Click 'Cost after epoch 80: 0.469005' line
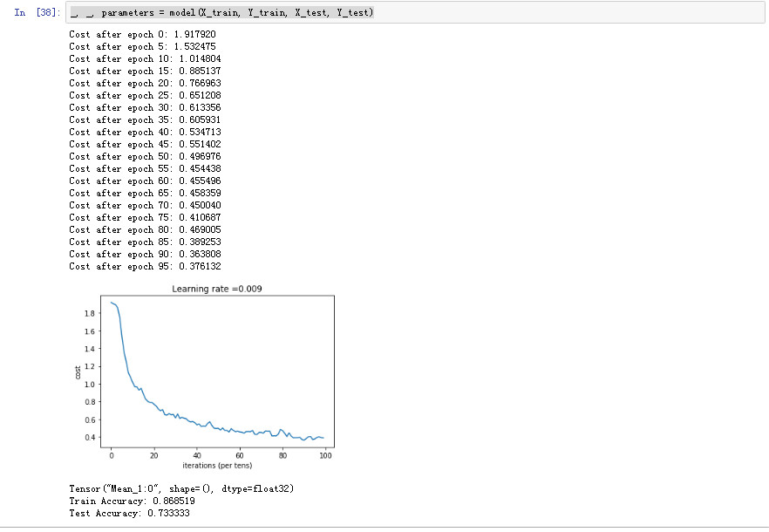Viewport: 769px width, 532px height. point(145,229)
